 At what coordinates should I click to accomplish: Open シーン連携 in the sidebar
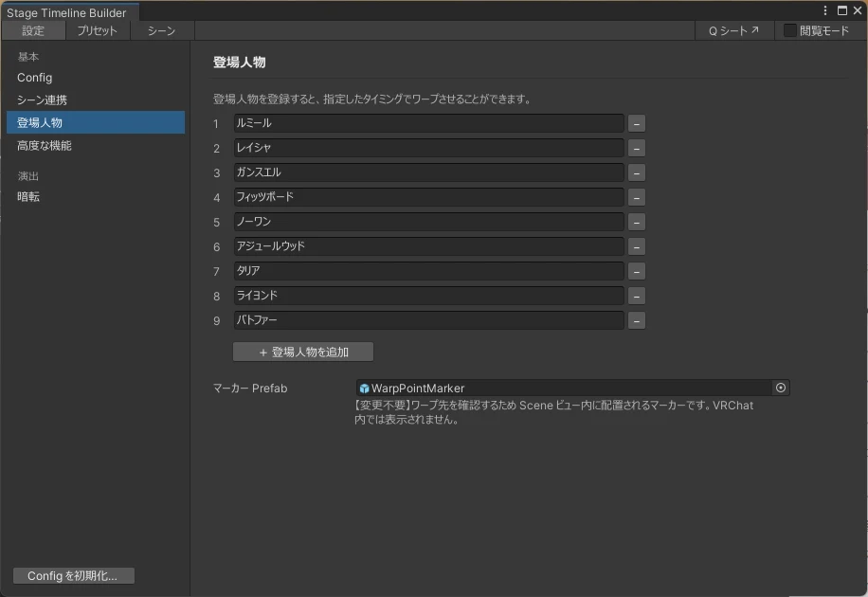click(95, 100)
